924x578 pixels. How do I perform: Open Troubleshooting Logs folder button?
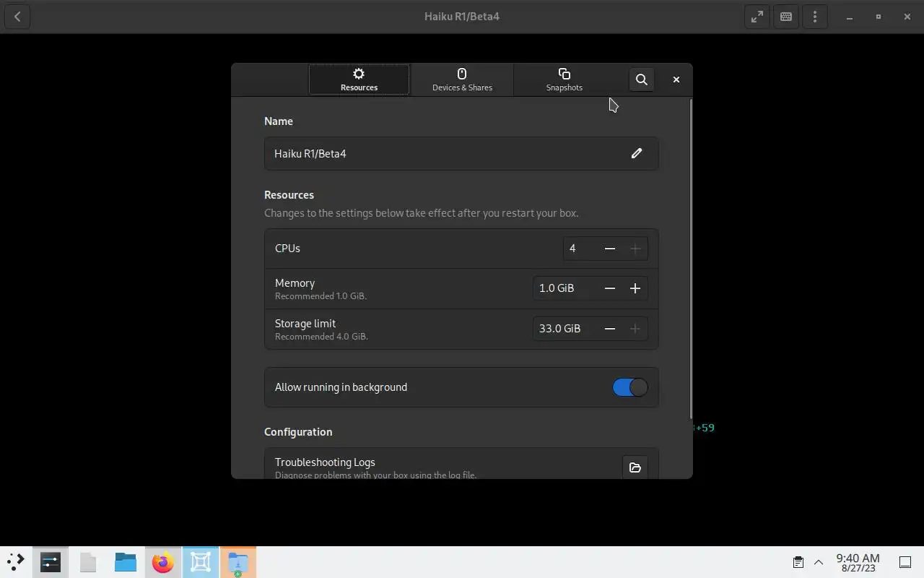[635, 467]
